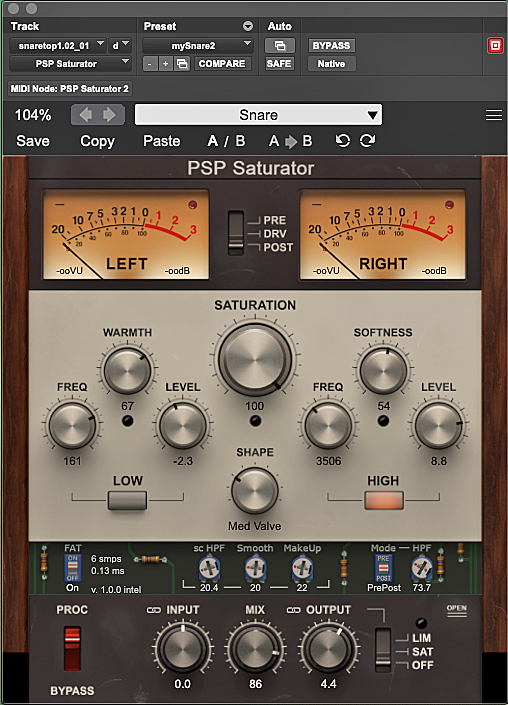The height and width of the screenshot is (705, 508).
Task: Click the WARMTH knob
Action: point(127,371)
